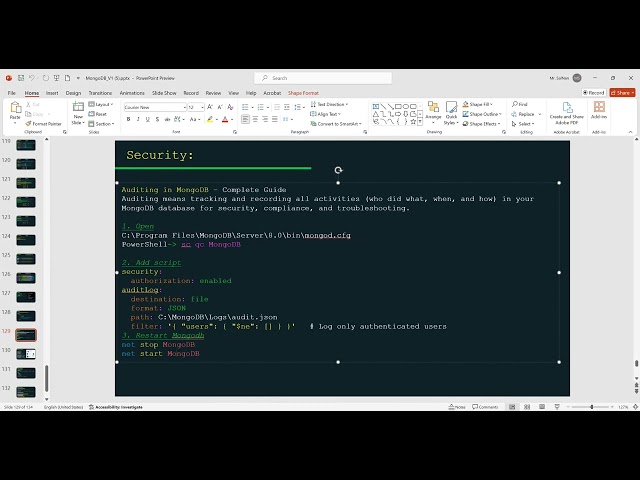Apply red font color
This screenshot has height=480, width=640.
(x=225, y=119)
